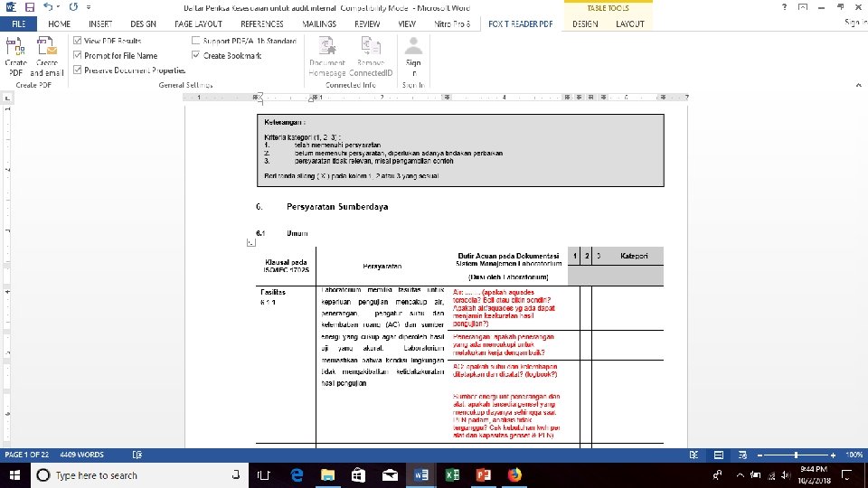
Task: Open the Nitro Pro tab
Action: pyautogui.click(x=452, y=23)
